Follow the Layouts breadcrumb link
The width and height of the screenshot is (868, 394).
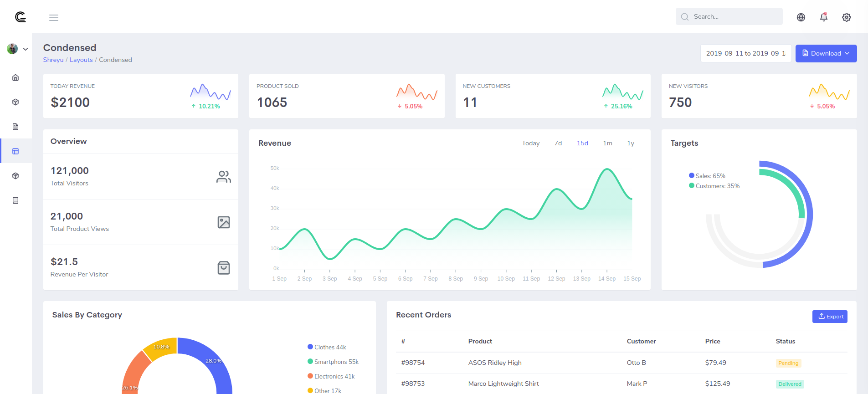click(81, 60)
